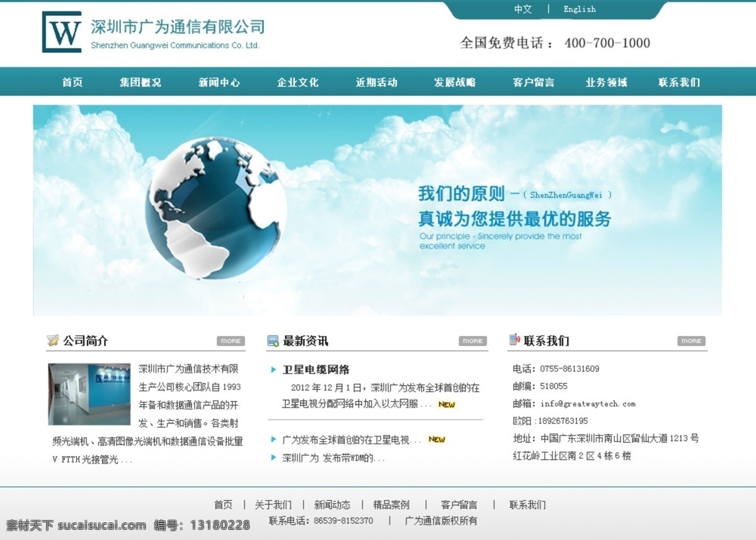The image size is (756, 540).
Task: Click the W company logo
Action: coord(62,32)
